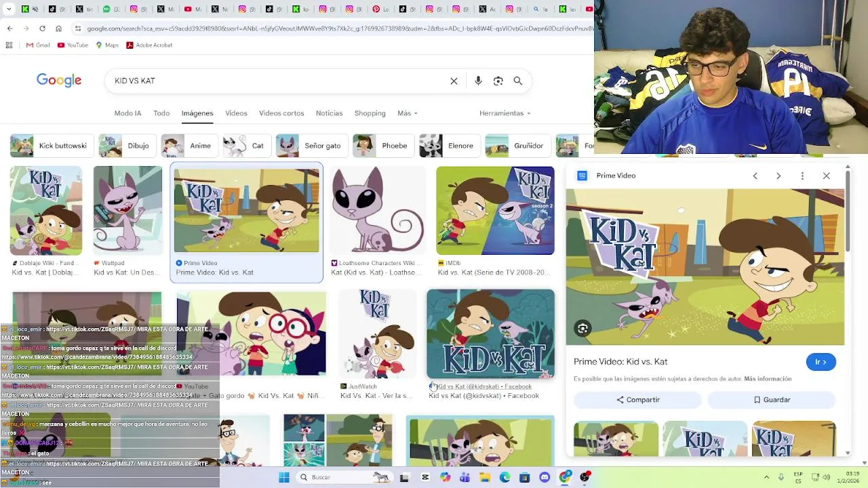
Task: Show hidden system tray icons chevron
Action: point(766,477)
